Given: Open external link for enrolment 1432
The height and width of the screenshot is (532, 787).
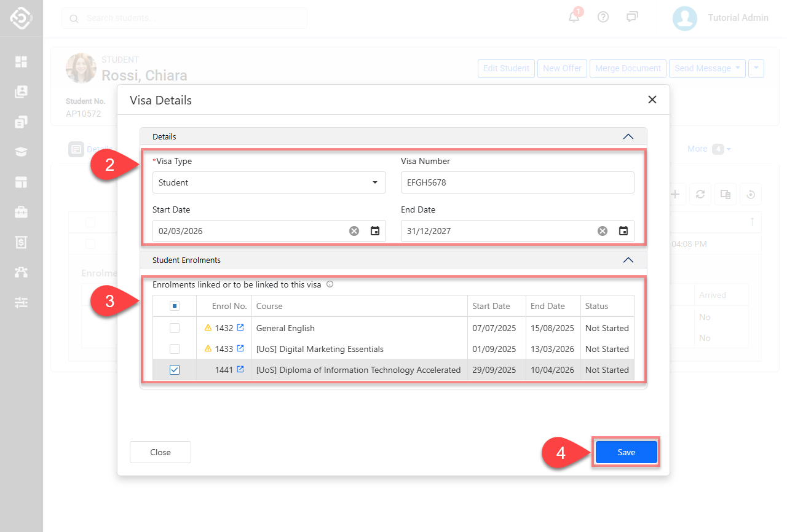Looking at the screenshot, I should 240,328.
